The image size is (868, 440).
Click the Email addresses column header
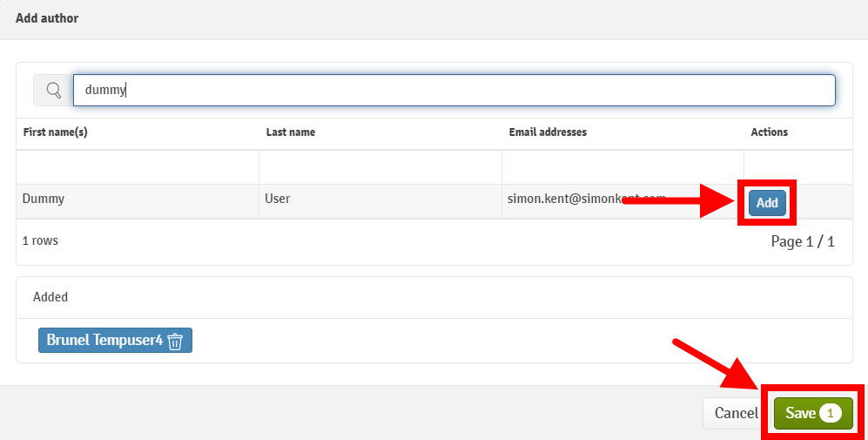point(548,132)
